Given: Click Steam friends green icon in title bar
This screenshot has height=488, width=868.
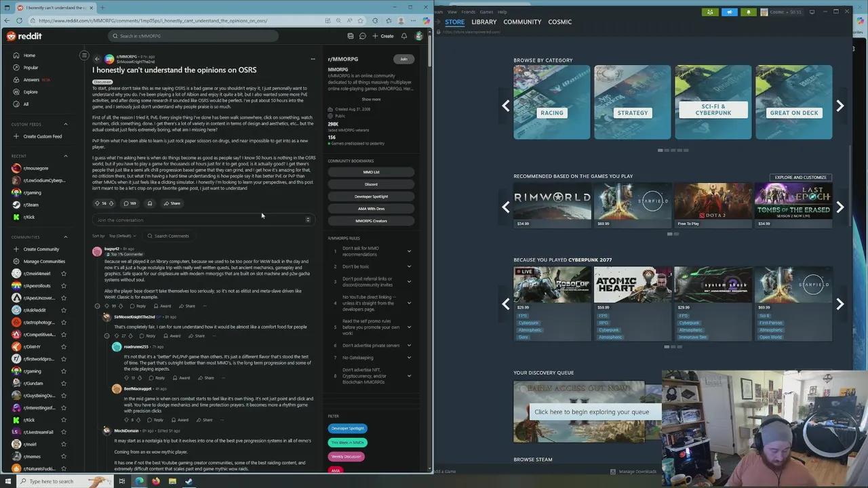Looking at the screenshot, I should click(710, 12).
